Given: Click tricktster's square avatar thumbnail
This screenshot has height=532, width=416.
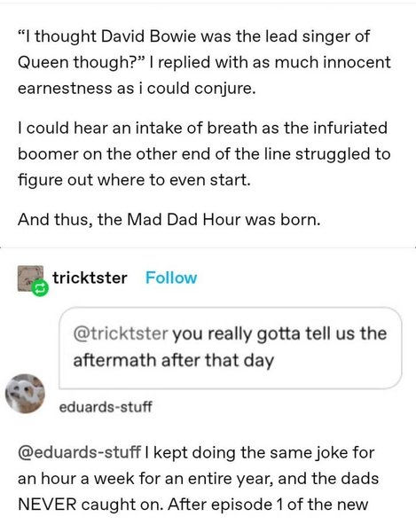Looking at the screenshot, I should coord(30,278).
